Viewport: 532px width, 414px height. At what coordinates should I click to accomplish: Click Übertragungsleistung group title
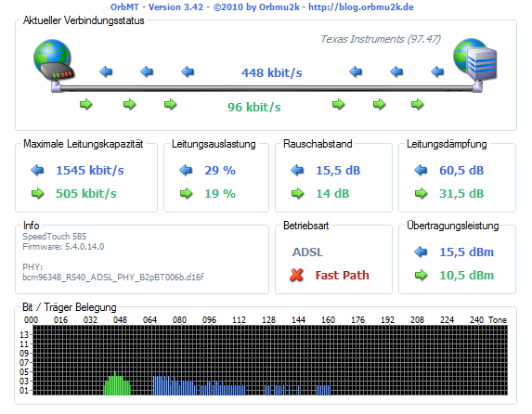(x=452, y=226)
